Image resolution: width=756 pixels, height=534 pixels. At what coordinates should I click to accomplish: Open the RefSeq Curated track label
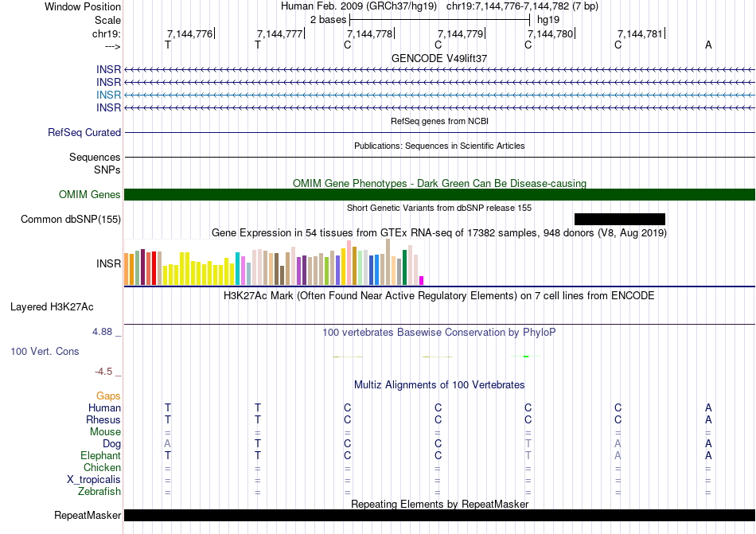(x=84, y=133)
